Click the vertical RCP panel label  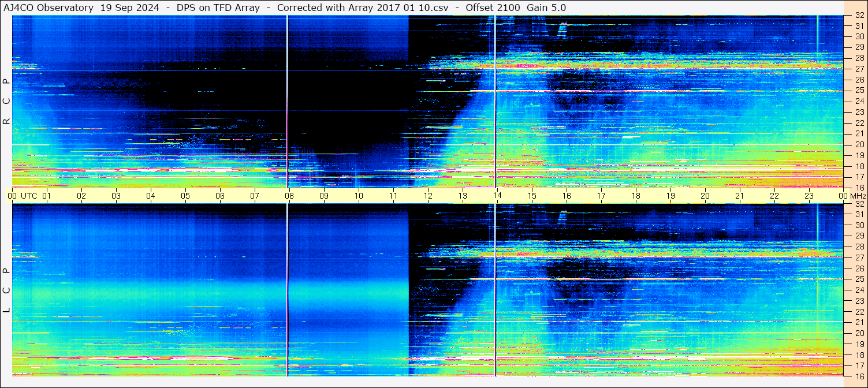pyautogui.click(x=6, y=101)
